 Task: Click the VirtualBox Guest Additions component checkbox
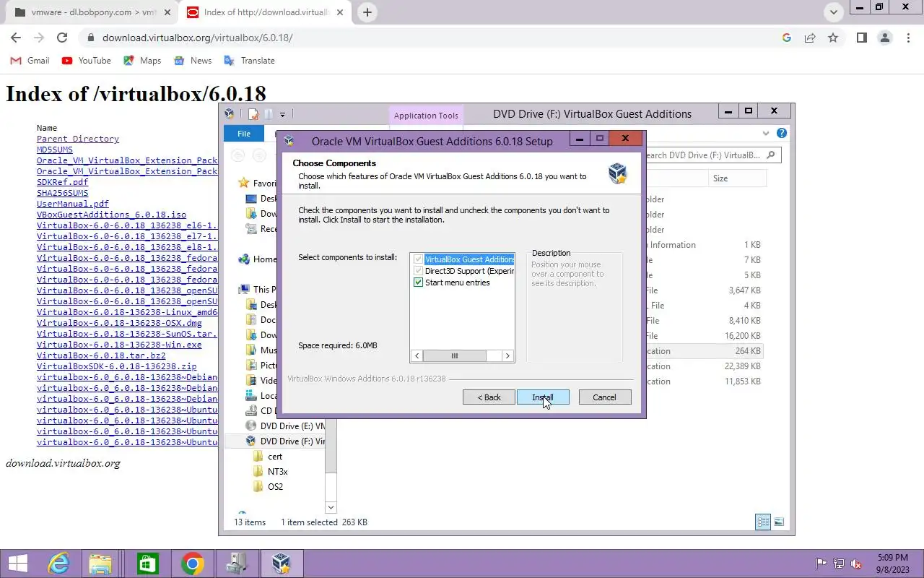418,259
